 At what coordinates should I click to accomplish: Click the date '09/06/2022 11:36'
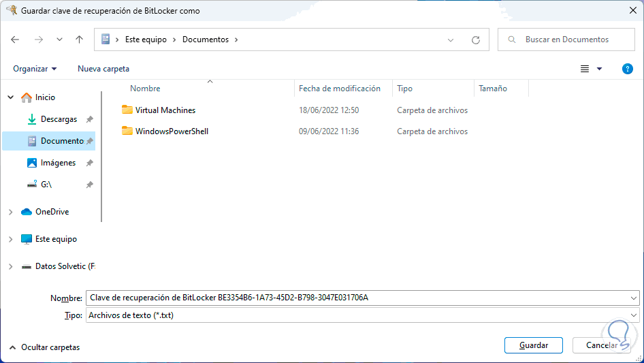coord(329,131)
